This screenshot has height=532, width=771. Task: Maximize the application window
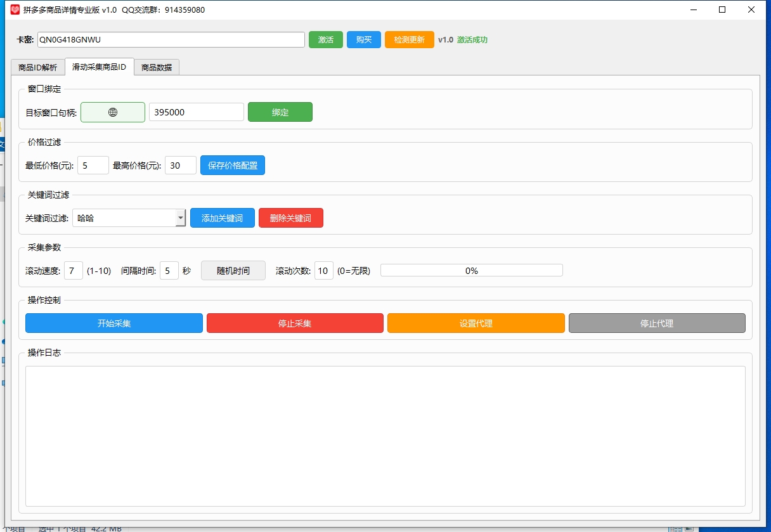coord(722,10)
